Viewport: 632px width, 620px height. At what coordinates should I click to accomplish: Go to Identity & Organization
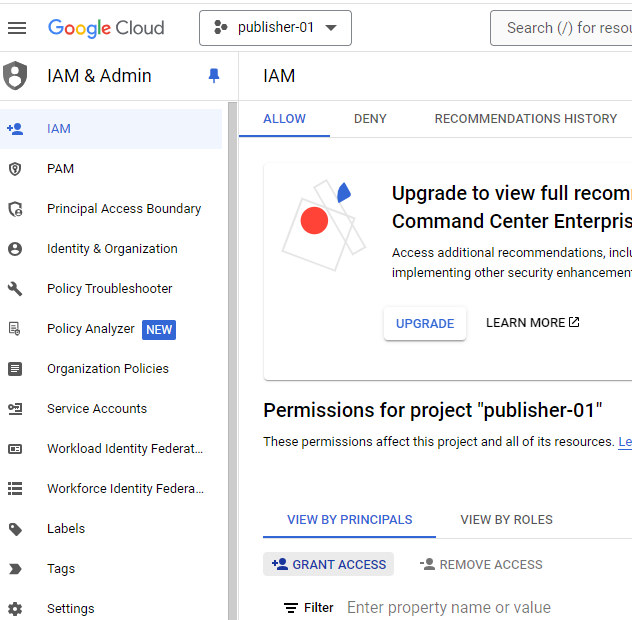pyautogui.click(x=111, y=249)
